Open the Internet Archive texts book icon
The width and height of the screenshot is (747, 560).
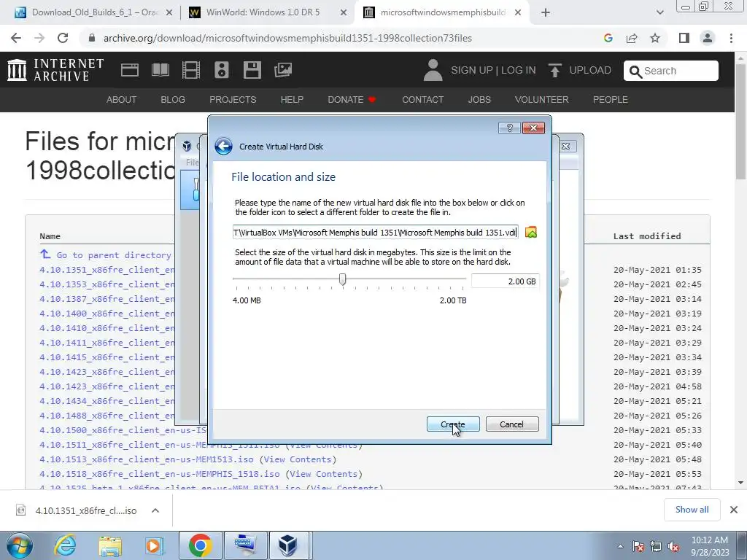tap(160, 71)
